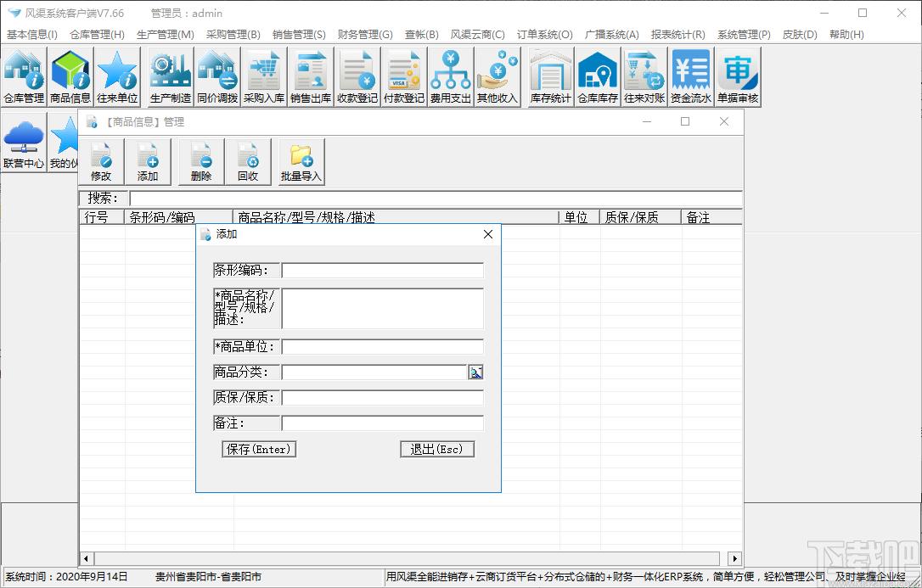
Task: Open 联营中心 cloud icon
Action: pos(24,143)
